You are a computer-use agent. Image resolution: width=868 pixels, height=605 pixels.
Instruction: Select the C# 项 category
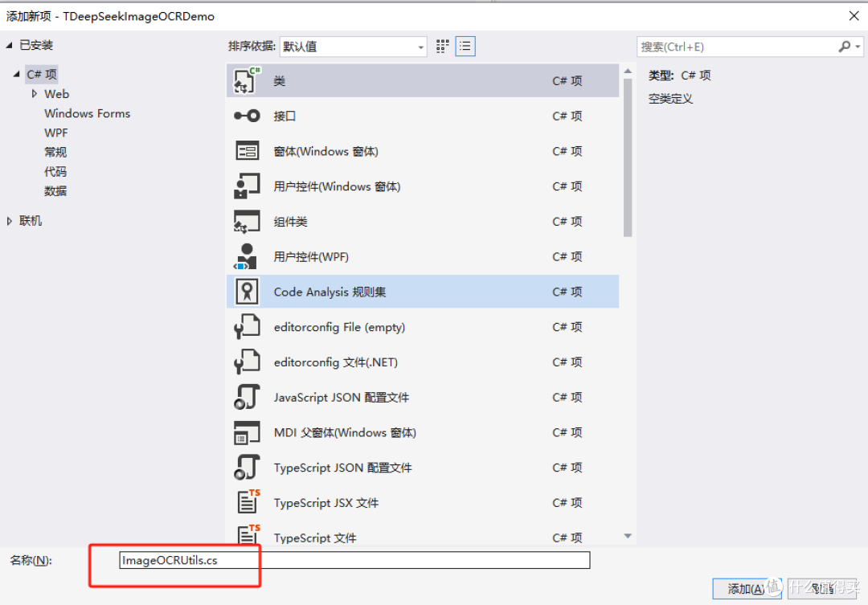pos(42,74)
